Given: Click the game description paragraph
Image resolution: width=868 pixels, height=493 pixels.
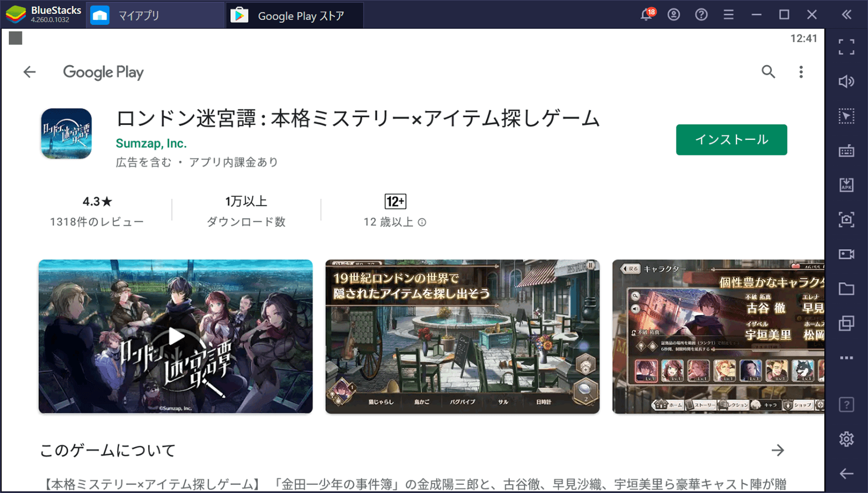Looking at the screenshot, I should [x=415, y=485].
